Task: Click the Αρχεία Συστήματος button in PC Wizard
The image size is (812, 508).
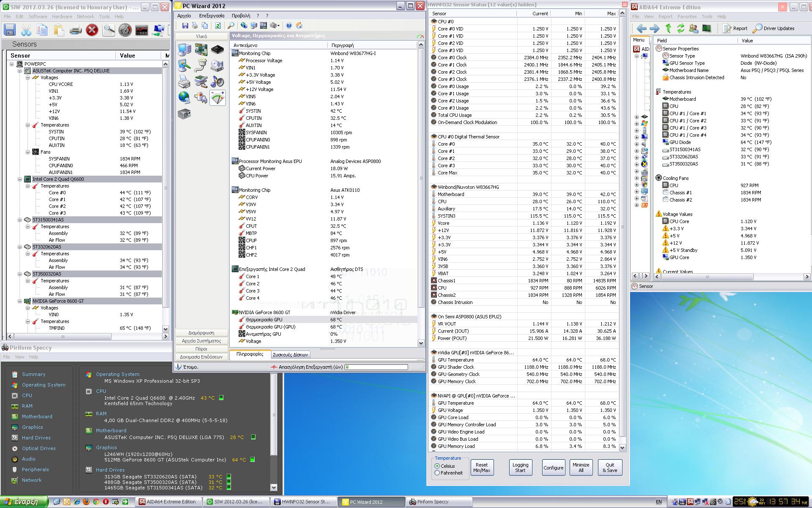Action: (x=201, y=341)
